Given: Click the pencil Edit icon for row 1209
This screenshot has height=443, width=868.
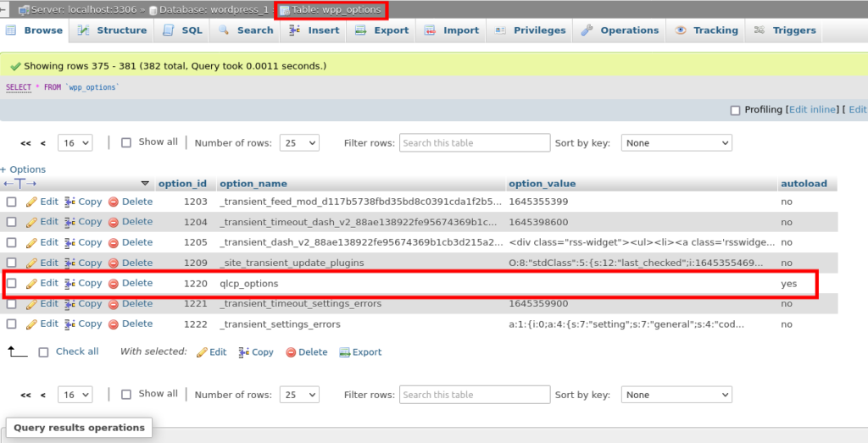Looking at the screenshot, I should tap(31, 263).
